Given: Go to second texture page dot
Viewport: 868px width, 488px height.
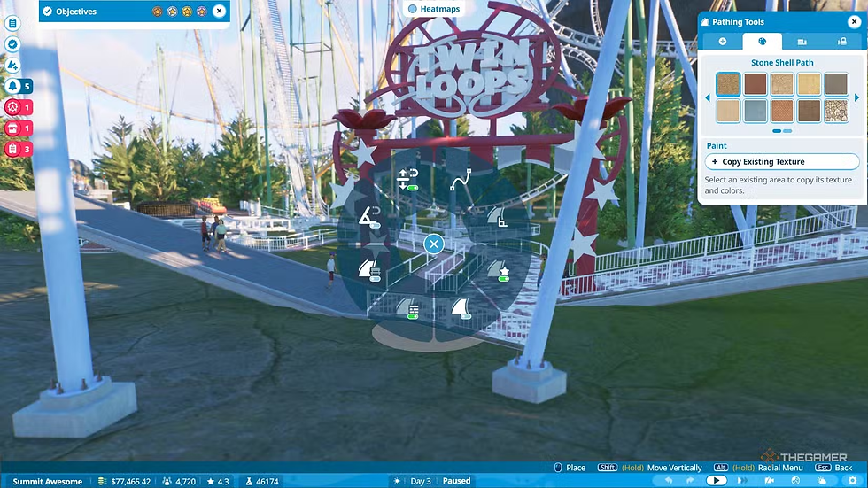Looking at the screenshot, I should tap(787, 131).
